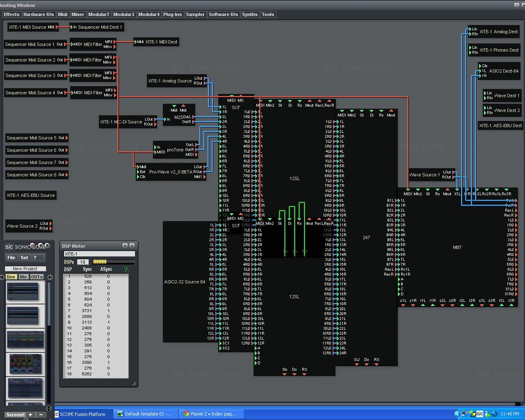Open the Tools menu
Image resolution: width=525 pixels, height=420 pixels.
[268, 14]
